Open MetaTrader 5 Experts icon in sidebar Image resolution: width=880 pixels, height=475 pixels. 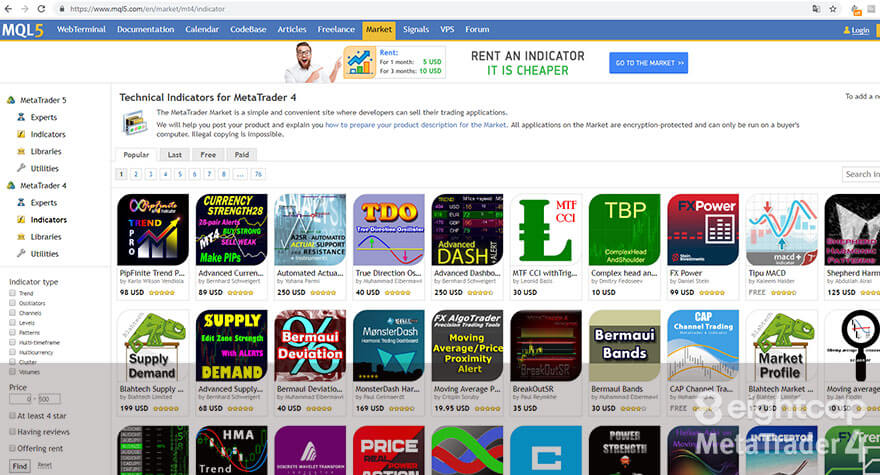(x=21, y=117)
